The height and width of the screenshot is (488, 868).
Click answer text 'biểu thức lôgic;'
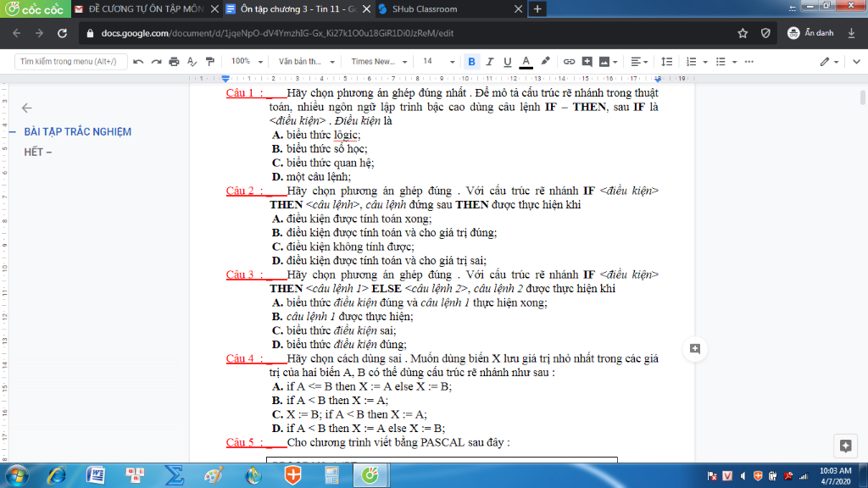(x=323, y=135)
